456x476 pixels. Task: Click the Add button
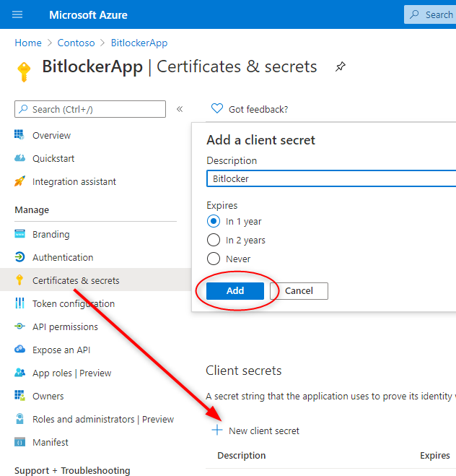click(x=235, y=291)
